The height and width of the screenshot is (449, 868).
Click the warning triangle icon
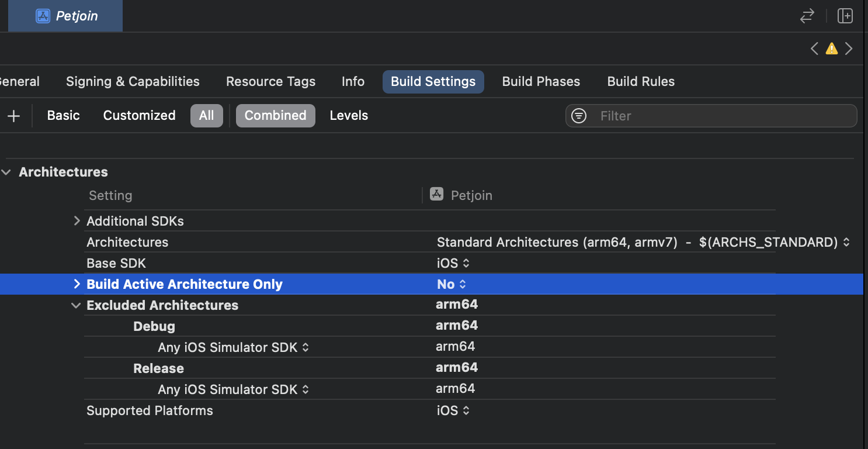[x=831, y=49]
